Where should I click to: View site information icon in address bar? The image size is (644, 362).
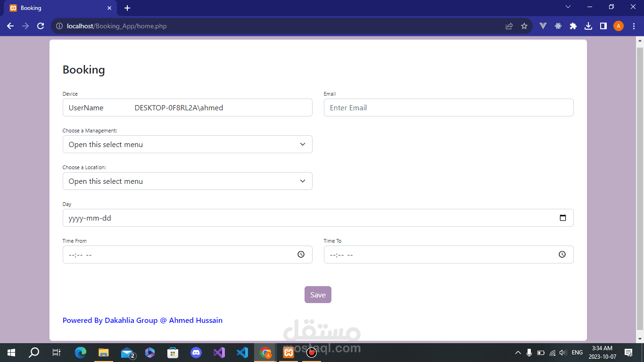pyautogui.click(x=59, y=26)
